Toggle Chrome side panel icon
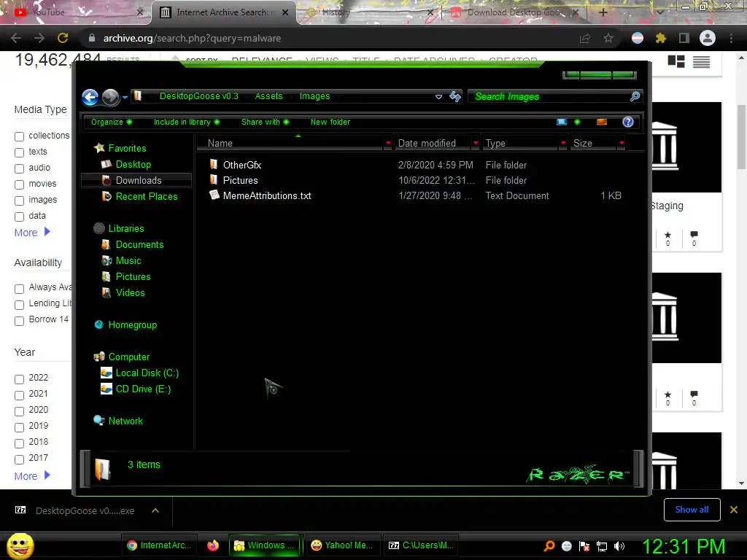 click(x=684, y=38)
